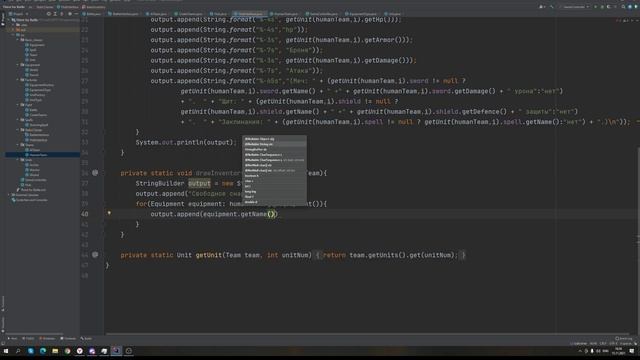The width and height of the screenshot is (640, 360).
Task: Click Select Opened File icon in Project panel
Action: tap(49, 14)
